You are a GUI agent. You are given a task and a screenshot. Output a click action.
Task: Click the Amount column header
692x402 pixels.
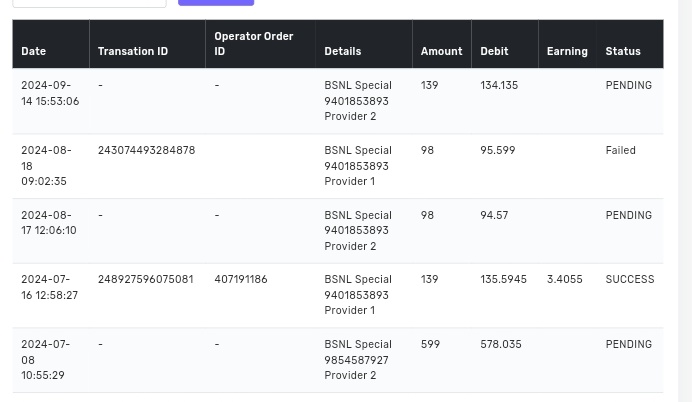(x=441, y=51)
